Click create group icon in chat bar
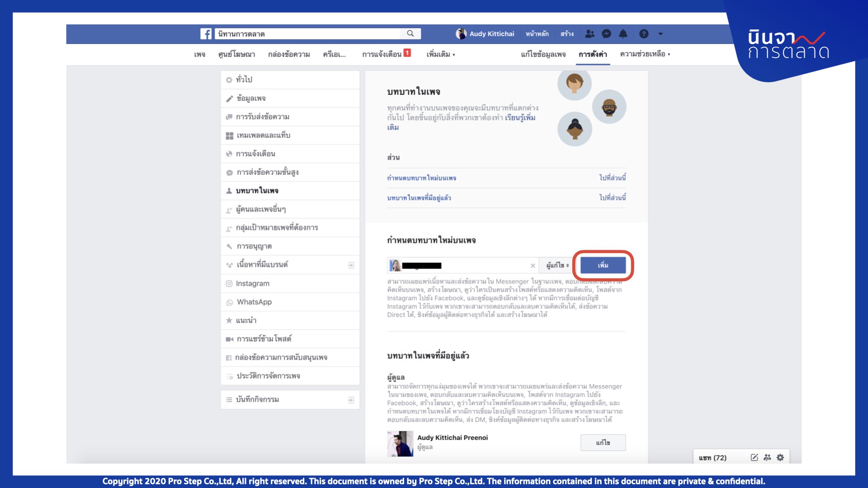The image size is (868, 488). (767, 458)
